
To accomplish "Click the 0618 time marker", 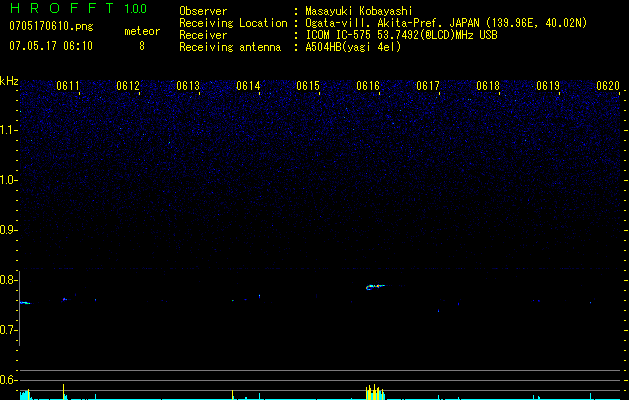I will click(488, 86).
